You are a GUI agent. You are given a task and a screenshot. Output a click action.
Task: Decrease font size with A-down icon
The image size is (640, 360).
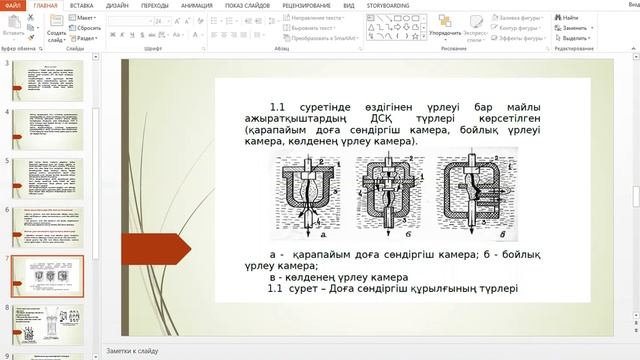click(x=187, y=21)
